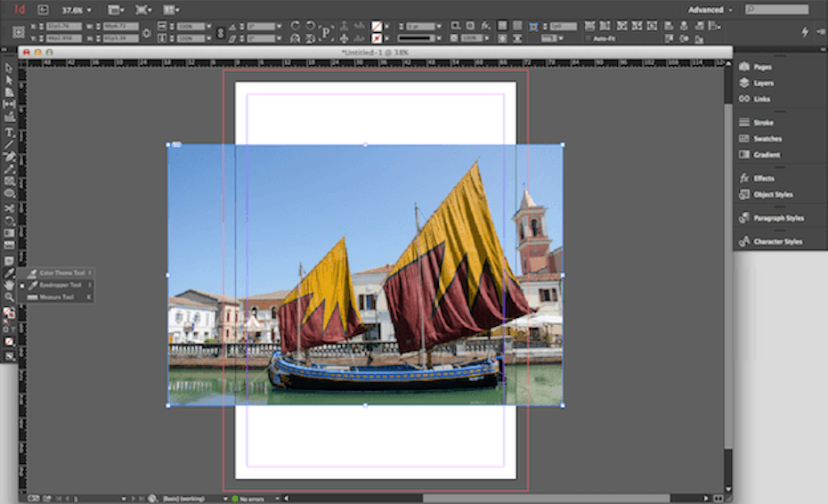Open the Pages panel
This screenshot has width=828, height=504.
click(x=762, y=67)
